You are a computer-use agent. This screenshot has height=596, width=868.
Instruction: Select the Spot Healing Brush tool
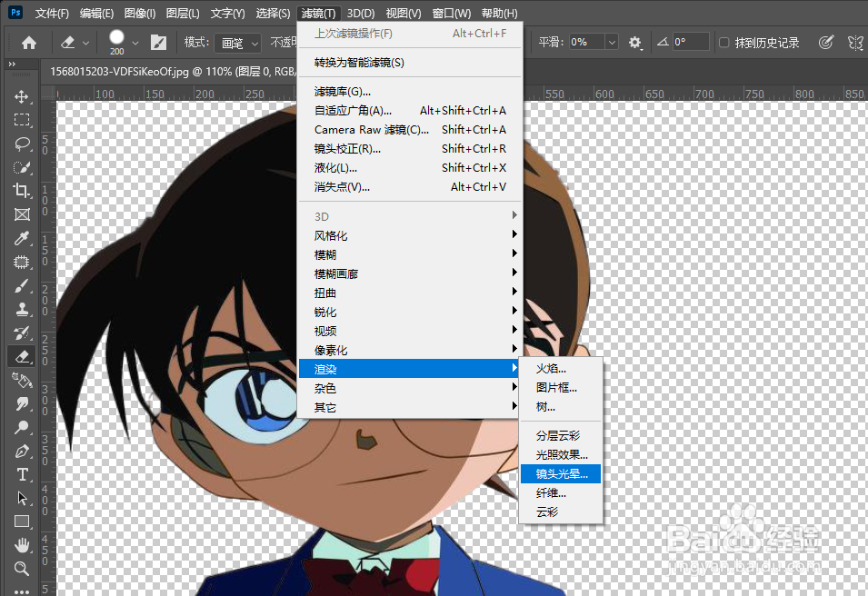[22, 262]
